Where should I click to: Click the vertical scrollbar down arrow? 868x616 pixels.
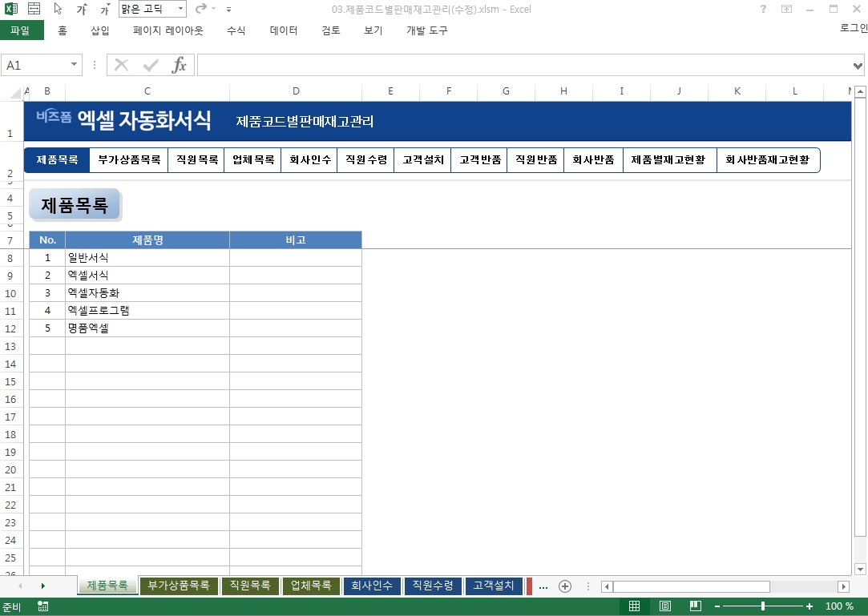(x=860, y=569)
